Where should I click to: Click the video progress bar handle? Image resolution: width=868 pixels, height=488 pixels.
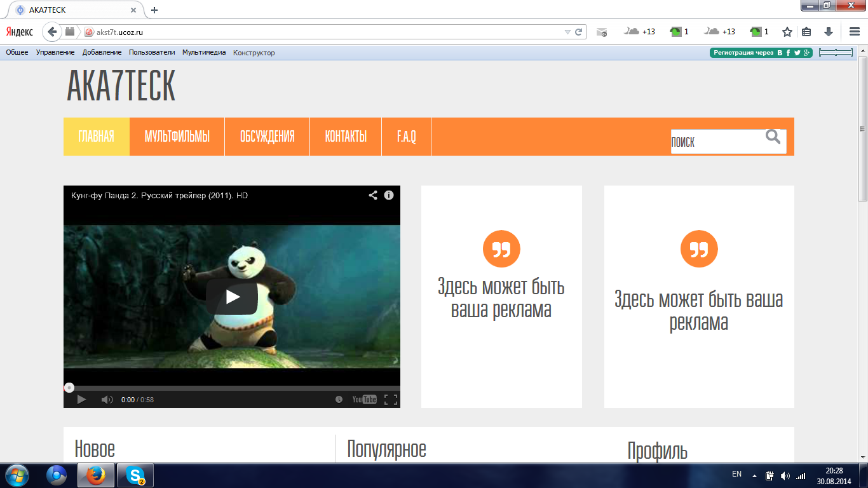(69, 388)
